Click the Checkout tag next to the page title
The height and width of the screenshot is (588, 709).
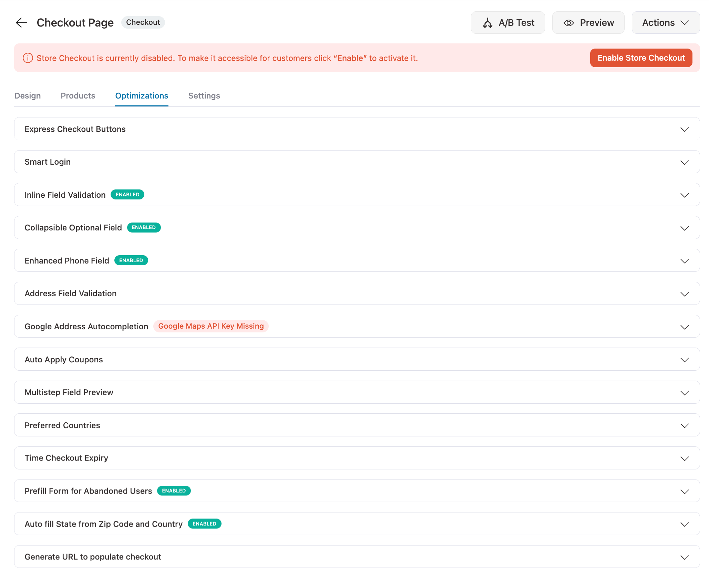click(x=143, y=22)
